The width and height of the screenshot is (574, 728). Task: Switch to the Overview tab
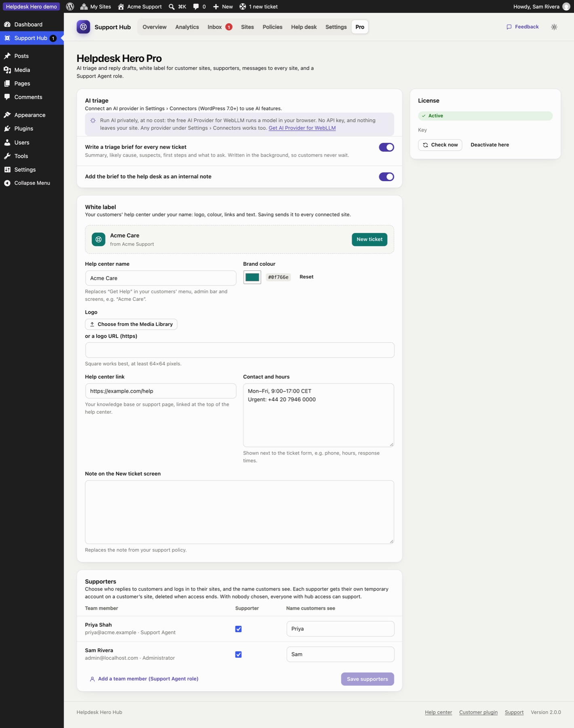154,27
